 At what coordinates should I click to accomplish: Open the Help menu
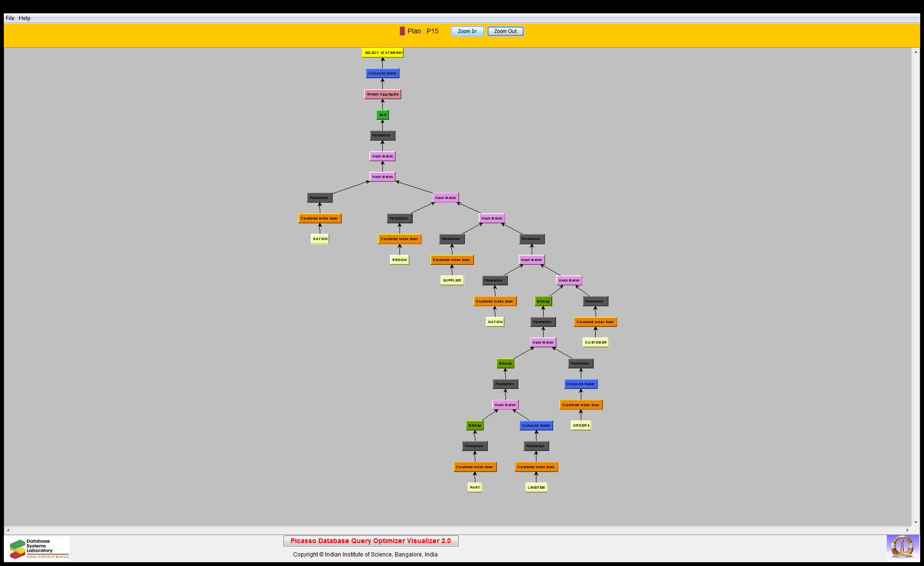point(24,18)
